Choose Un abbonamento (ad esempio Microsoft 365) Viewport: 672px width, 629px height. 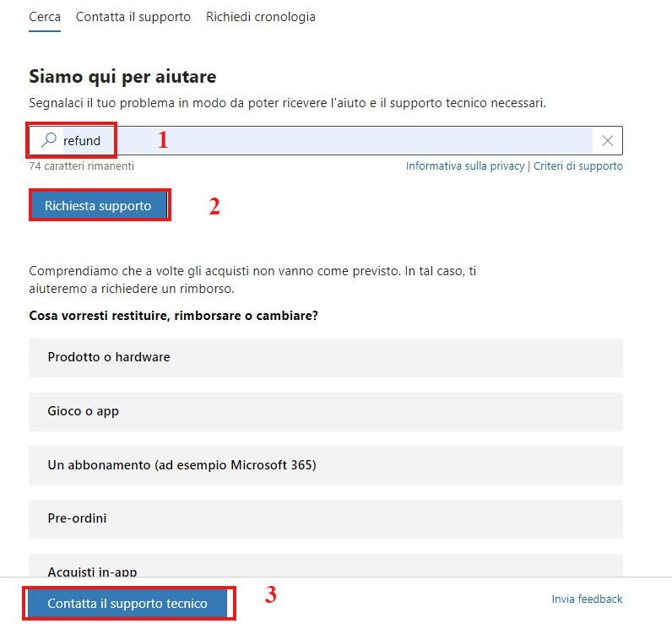[x=326, y=466]
